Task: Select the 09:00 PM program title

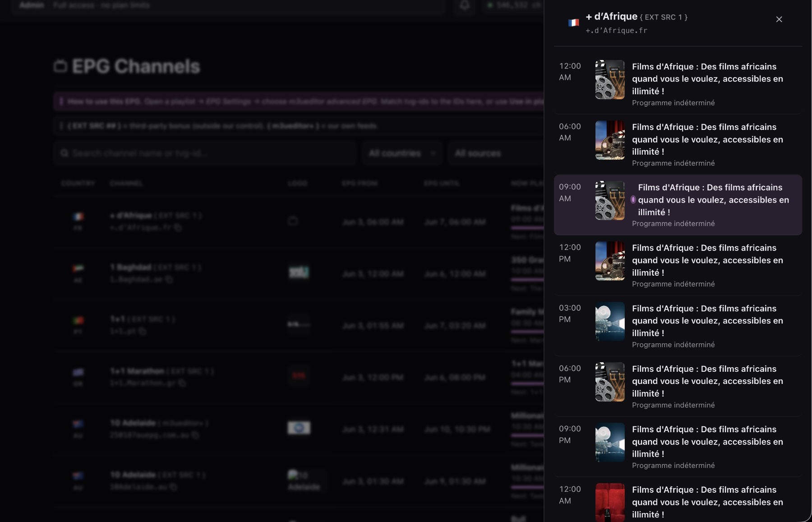Action: (x=707, y=442)
